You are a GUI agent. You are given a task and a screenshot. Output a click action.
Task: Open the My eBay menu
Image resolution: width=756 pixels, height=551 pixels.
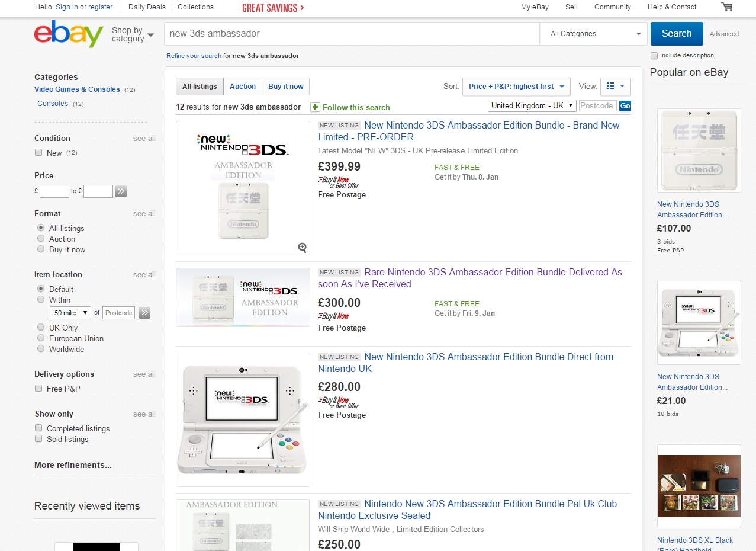point(535,7)
